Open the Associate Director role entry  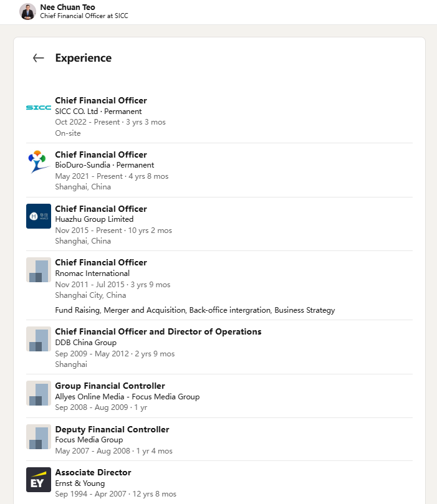pos(93,472)
